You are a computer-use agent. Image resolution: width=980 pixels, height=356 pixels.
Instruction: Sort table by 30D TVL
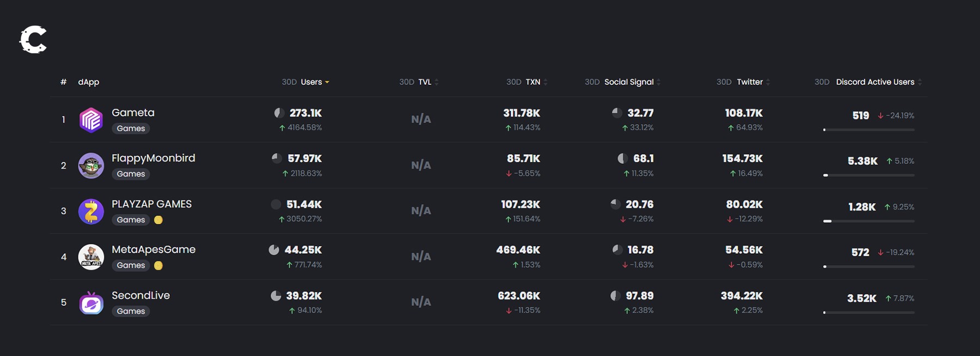419,82
